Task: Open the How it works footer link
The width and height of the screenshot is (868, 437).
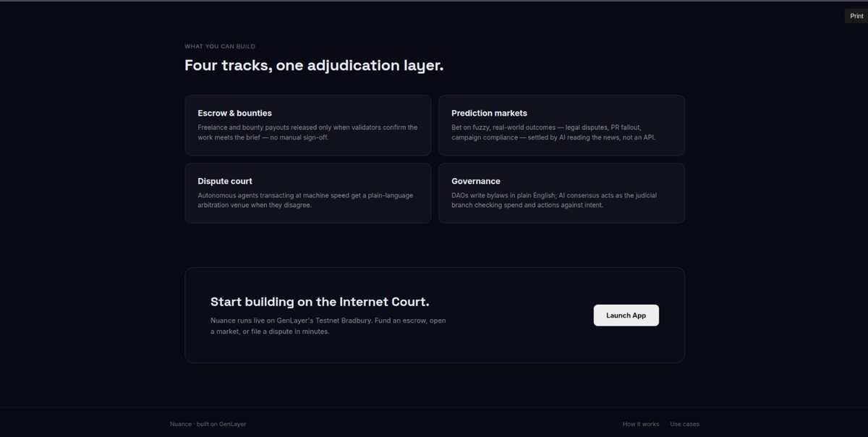Action: [641, 424]
